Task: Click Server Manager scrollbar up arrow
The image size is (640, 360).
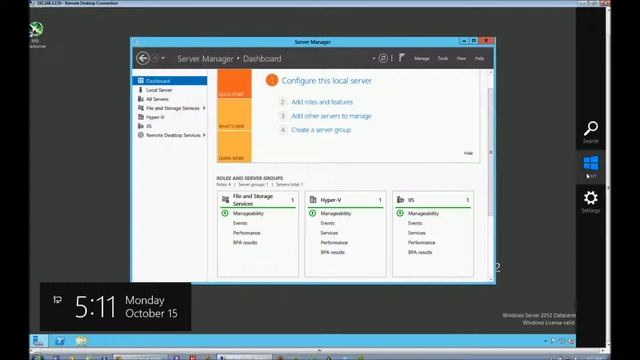Action: (491, 73)
